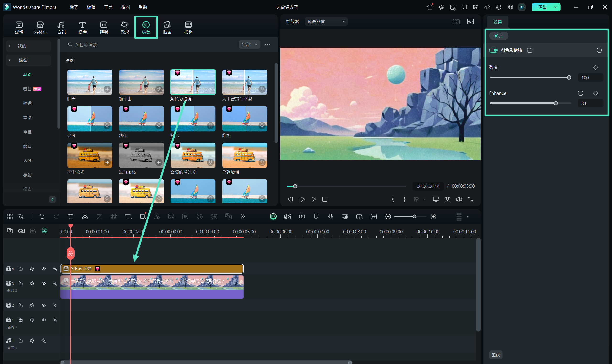The width and height of the screenshot is (612, 364).
Task: Click the 匯出 export button
Action: [542, 7]
